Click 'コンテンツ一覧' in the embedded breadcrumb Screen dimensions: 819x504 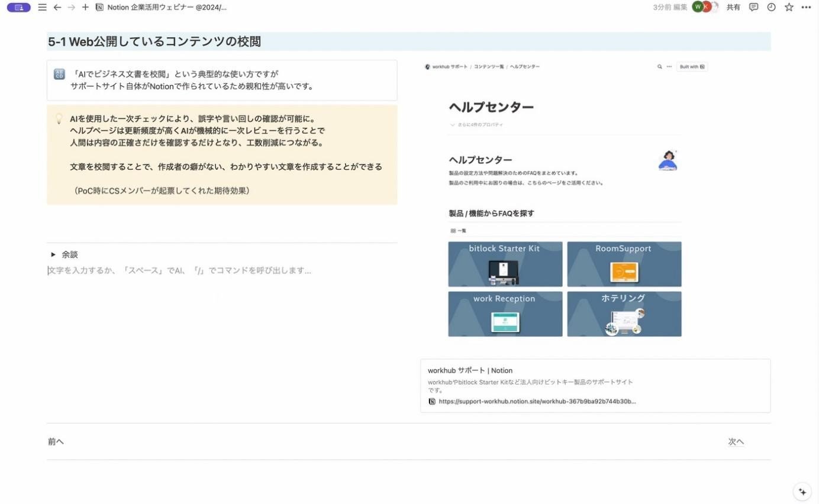[x=489, y=67]
